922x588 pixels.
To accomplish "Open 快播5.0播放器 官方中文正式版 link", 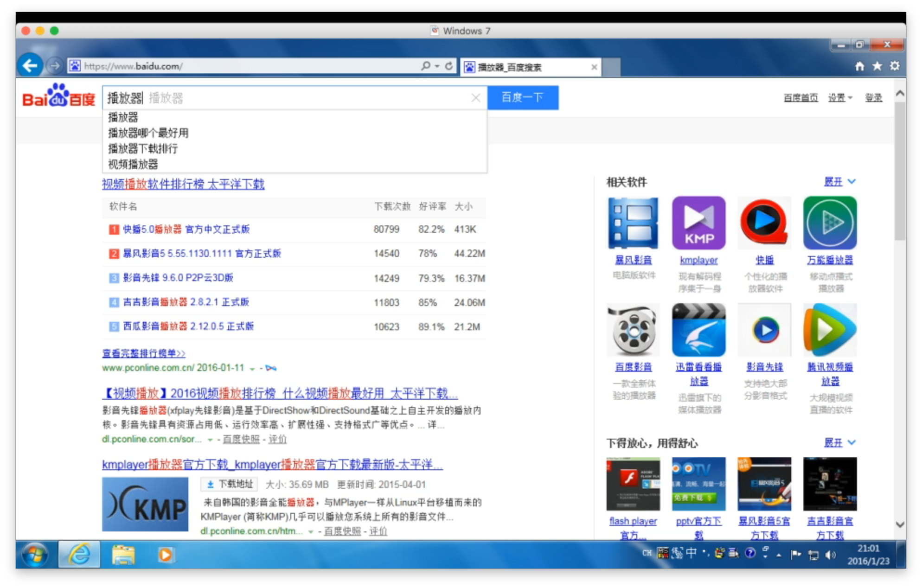I will [186, 229].
